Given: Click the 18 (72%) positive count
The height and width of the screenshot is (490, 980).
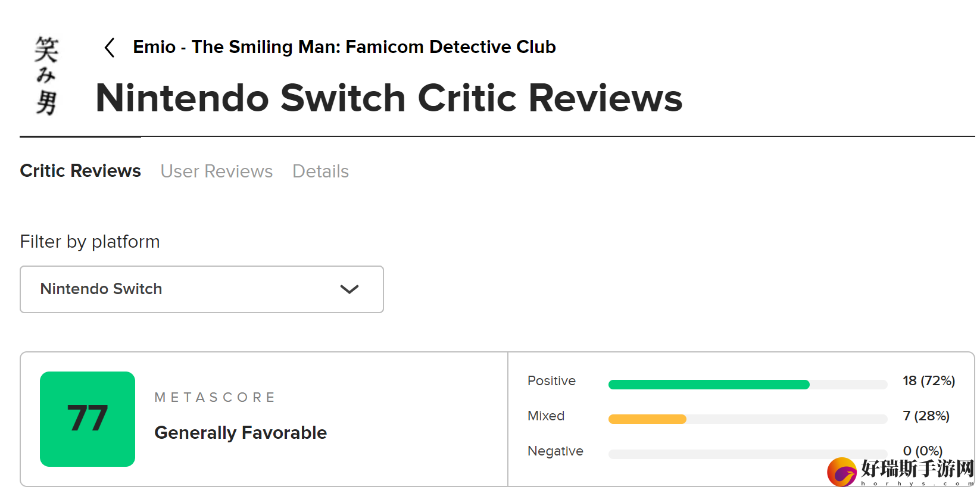Looking at the screenshot, I should click(929, 381).
